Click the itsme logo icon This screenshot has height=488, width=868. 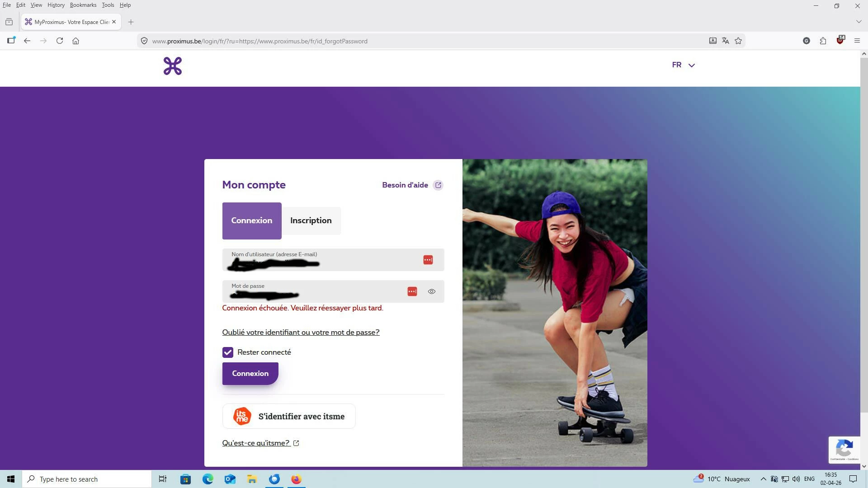[x=242, y=416]
